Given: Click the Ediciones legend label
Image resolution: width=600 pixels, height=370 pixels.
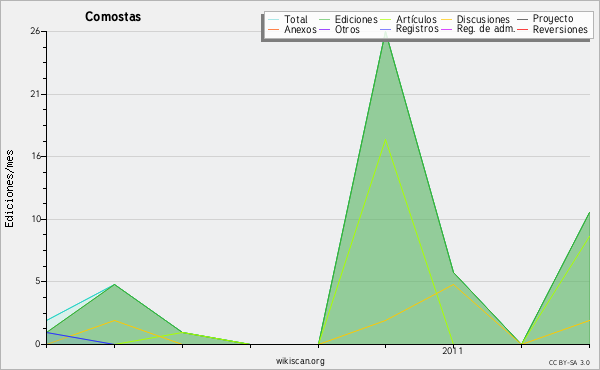Looking at the screenshot, I should pos(356,19).
